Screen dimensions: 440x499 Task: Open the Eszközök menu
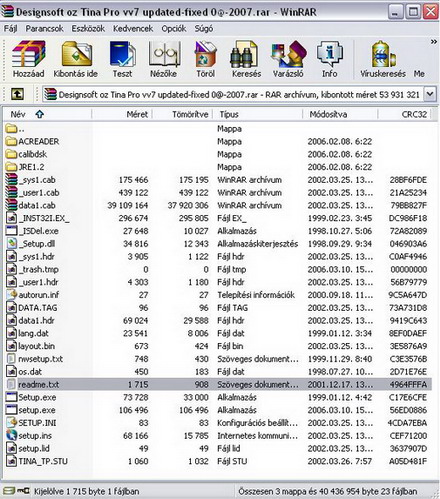88,29
